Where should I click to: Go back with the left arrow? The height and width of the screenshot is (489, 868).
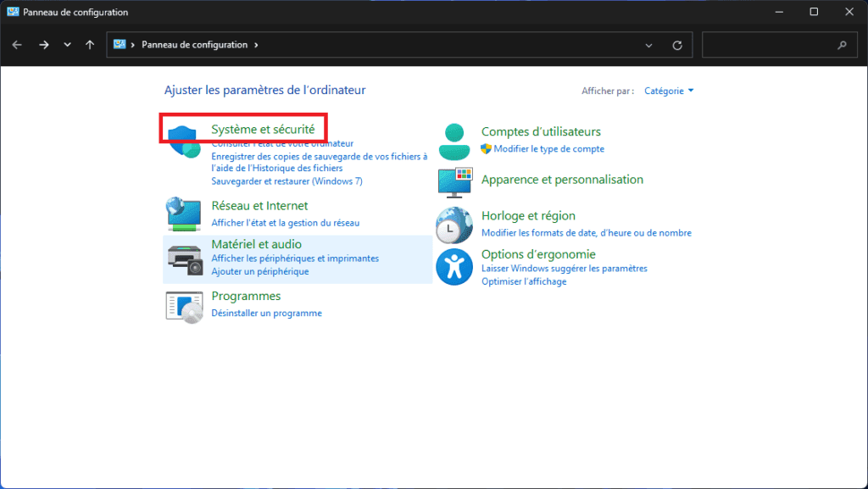[x=17, y=45]
